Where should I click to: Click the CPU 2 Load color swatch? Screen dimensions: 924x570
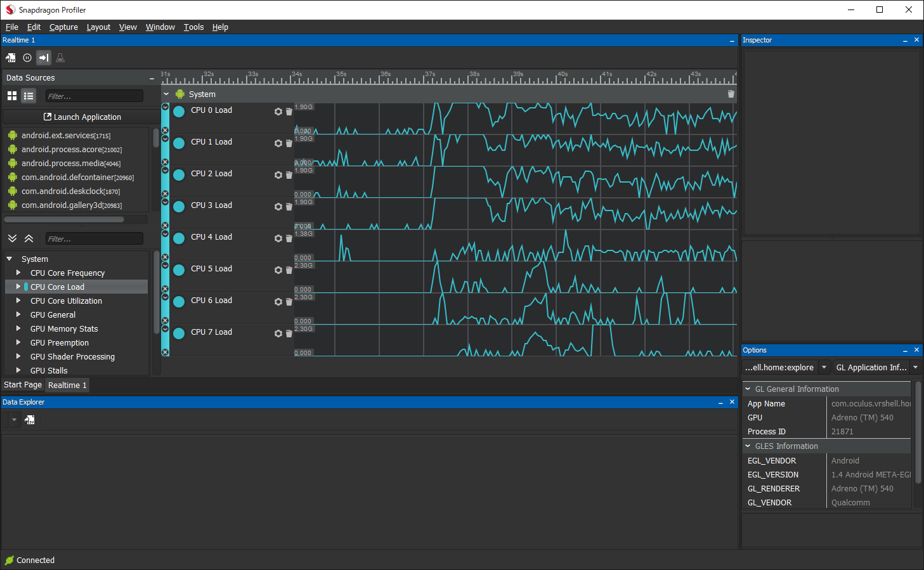pos(179,174)
